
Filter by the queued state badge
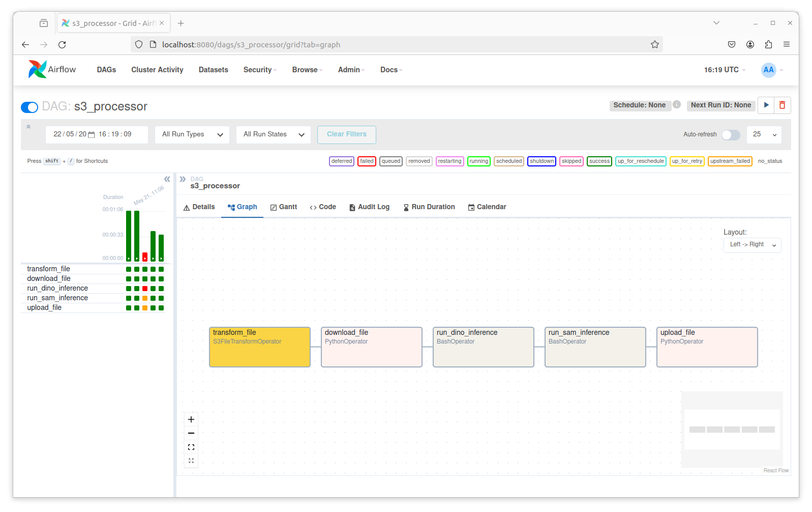pos(390,161)
